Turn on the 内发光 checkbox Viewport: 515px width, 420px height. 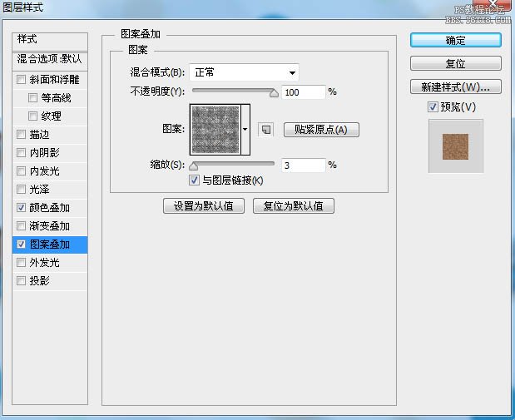click(x=21, y=171)
